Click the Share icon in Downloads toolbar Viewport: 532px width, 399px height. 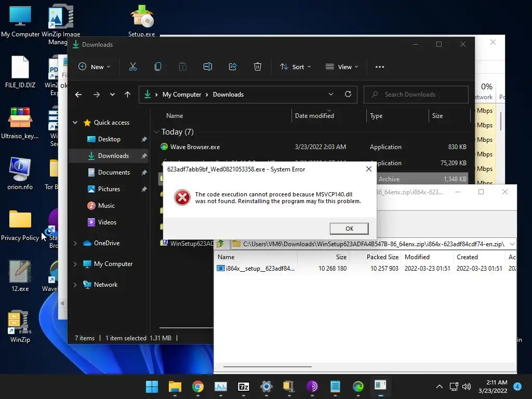tap(233, 67)
